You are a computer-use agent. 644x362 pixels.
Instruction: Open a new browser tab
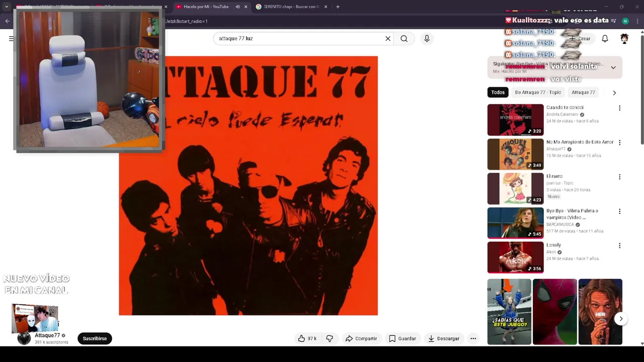pyautogui.click(x=338, y=7)
